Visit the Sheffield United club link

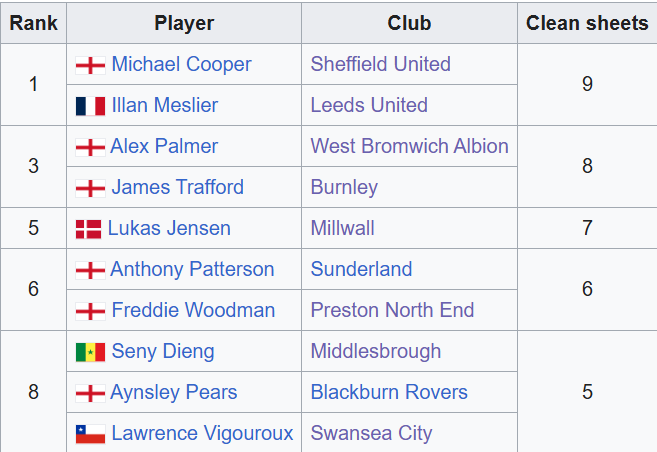click(380, 64)
